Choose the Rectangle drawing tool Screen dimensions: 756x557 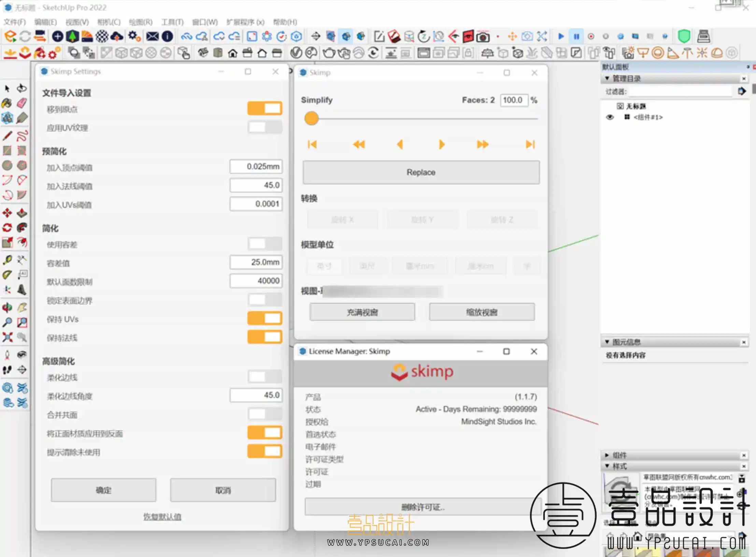[7, 150]
